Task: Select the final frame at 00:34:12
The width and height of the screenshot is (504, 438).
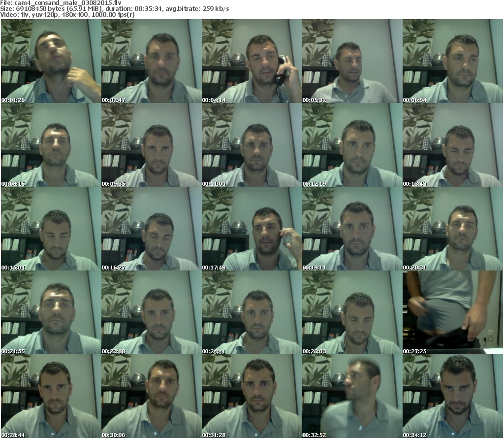Action: point(453,396)
